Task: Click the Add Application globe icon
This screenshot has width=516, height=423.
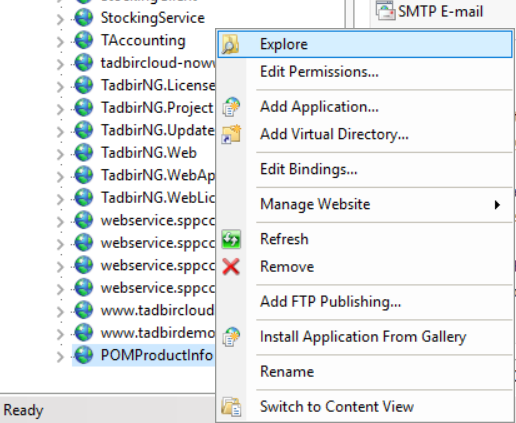Action: [x=231, y=107]
